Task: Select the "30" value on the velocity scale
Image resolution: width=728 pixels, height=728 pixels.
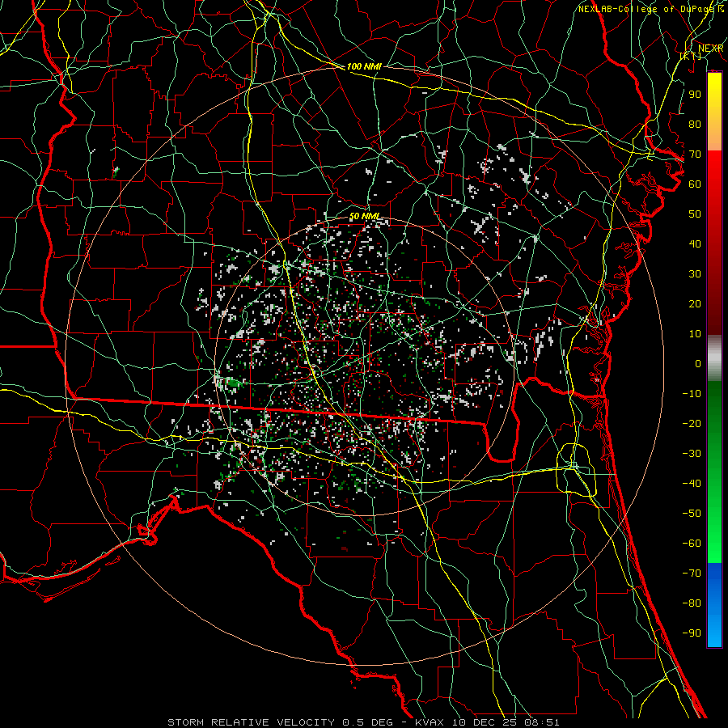Action: (695, 274)
